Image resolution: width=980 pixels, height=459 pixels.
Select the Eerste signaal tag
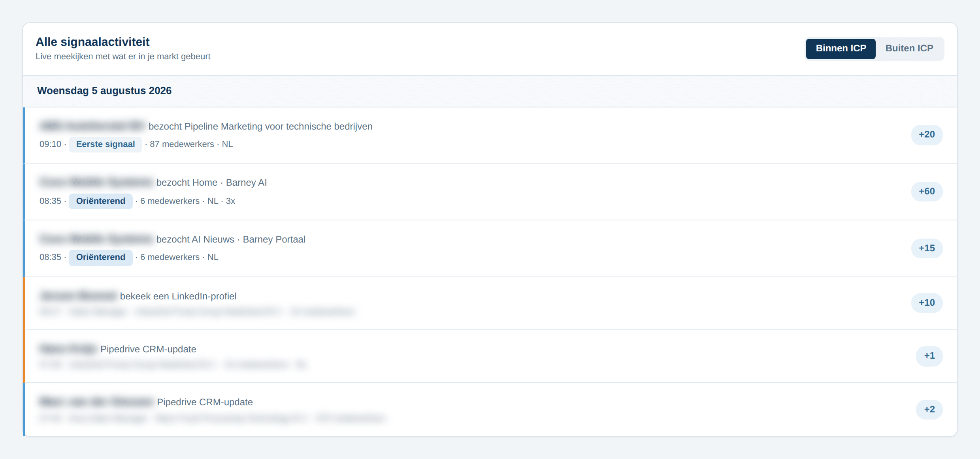click(106, 145)
